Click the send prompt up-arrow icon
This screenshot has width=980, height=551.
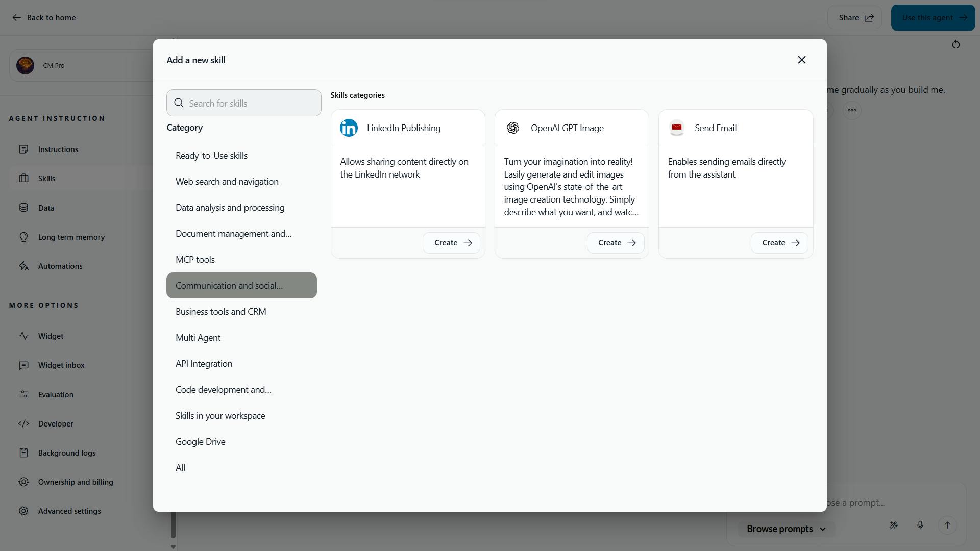pos(947,525)
